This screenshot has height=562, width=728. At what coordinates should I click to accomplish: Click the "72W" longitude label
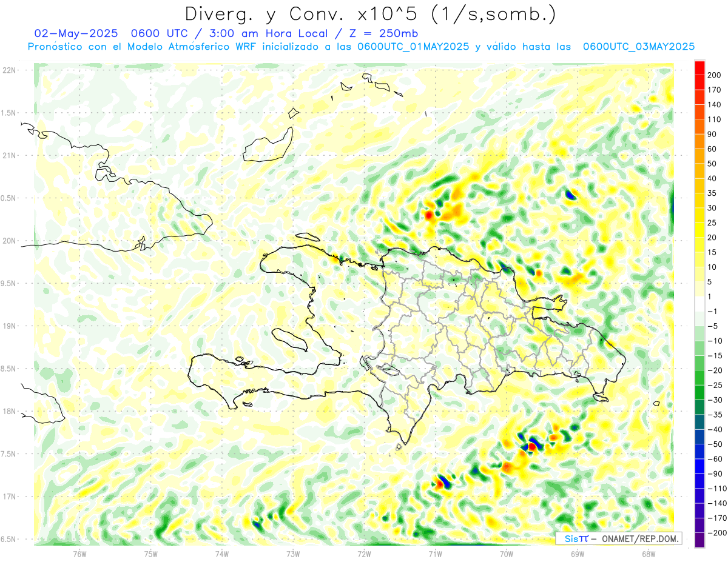coord(364,554)
